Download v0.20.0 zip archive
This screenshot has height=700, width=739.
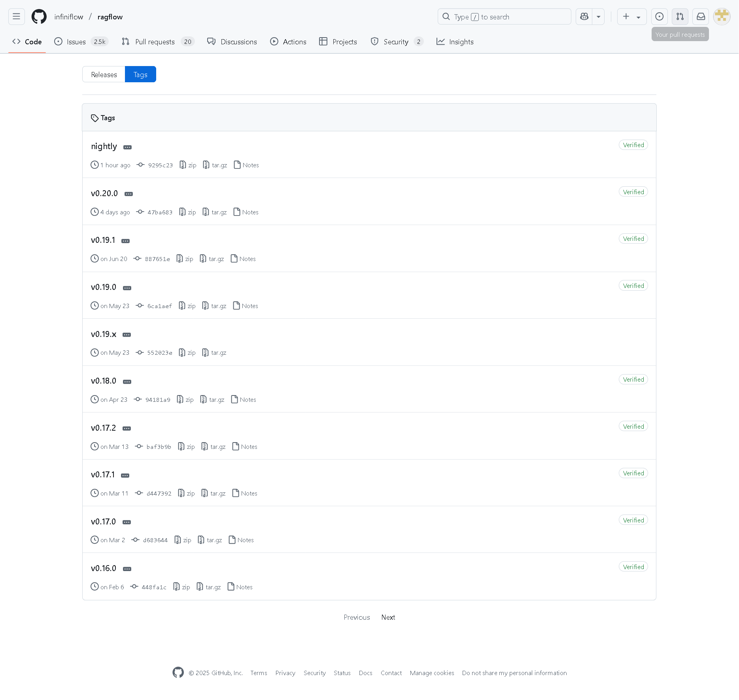coord(187,212)
